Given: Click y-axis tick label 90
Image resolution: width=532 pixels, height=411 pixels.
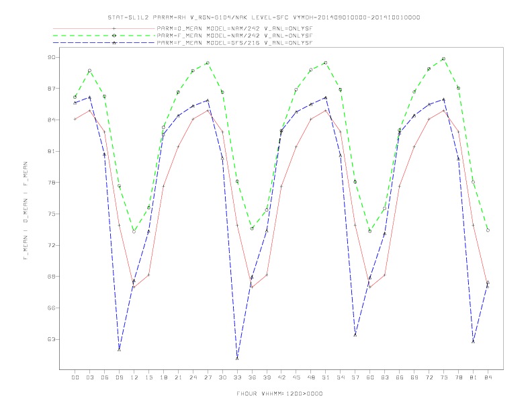Looking at the screenshot, I should 51,57.
